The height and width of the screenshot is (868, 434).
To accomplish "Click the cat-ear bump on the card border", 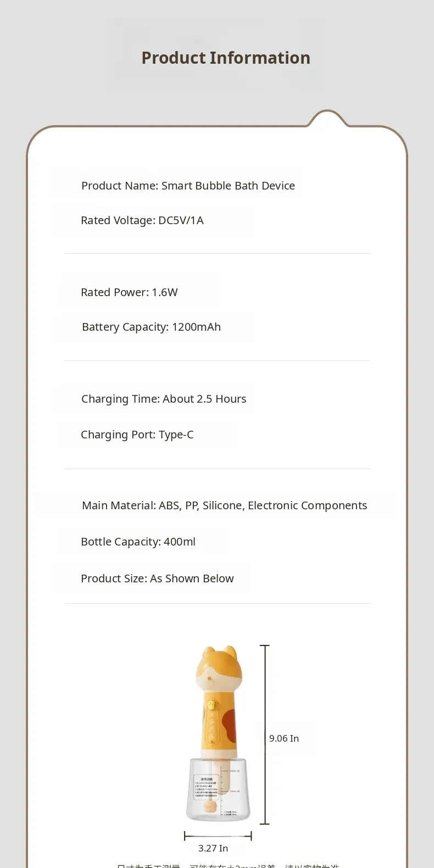I will 327,117.
